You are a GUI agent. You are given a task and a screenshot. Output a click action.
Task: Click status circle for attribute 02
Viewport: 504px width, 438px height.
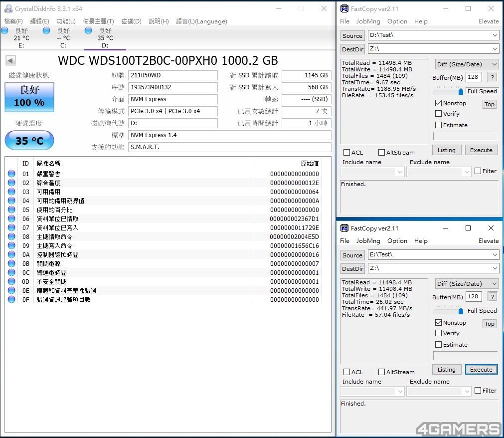[x=11, y=183]
